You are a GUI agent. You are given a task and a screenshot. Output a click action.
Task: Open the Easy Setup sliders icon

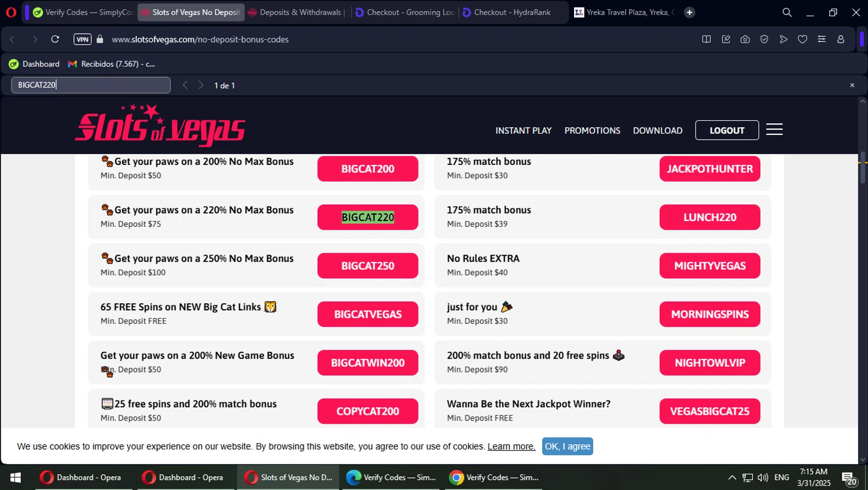[x=822, y=39]
